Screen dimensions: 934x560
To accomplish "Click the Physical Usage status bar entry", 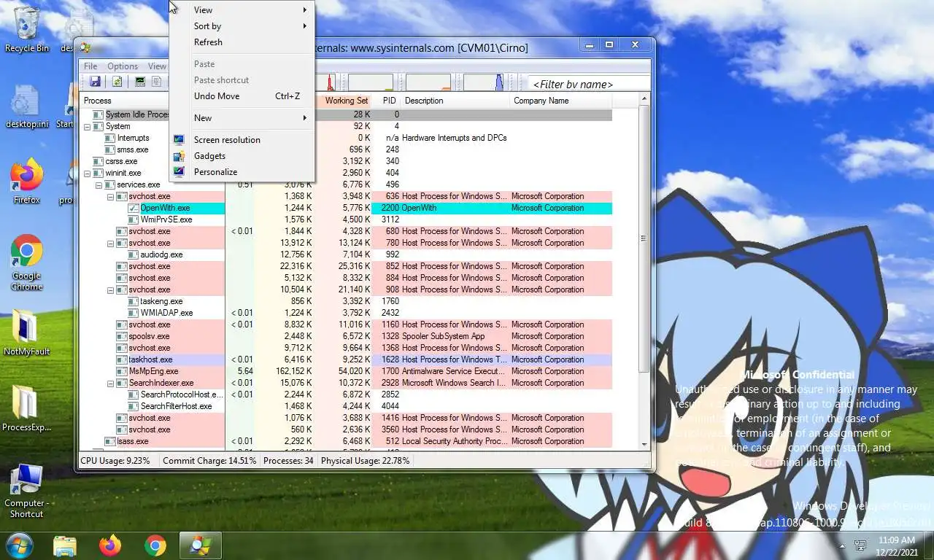I will tap(366, 461).
